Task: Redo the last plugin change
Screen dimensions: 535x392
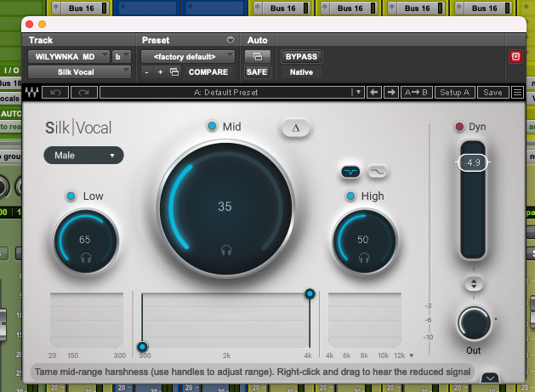Action: pos(84,93)
